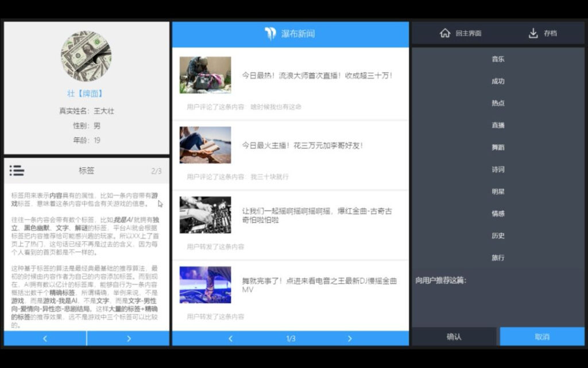This screenshot has height=368, width=588.
Task: Open thumbnail of homeless man news item
Action: tap(205, 75)
